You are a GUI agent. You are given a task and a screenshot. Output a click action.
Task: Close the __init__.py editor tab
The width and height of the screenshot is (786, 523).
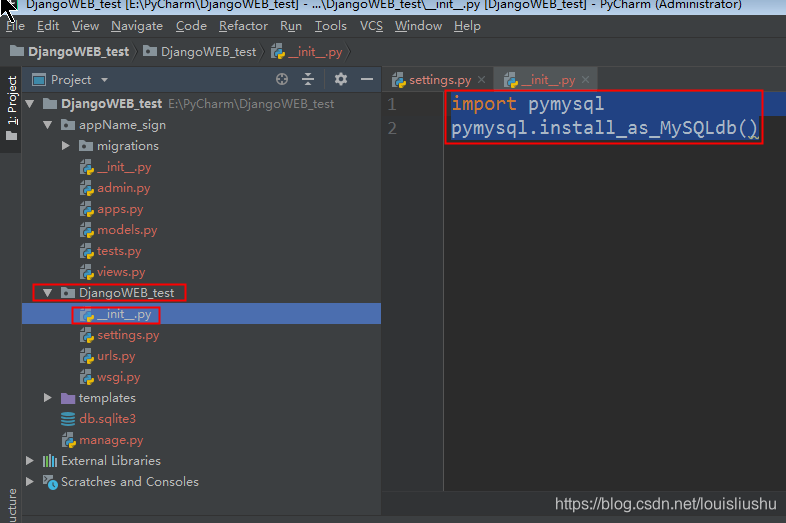pyautogui.click(x=585, y=80)
